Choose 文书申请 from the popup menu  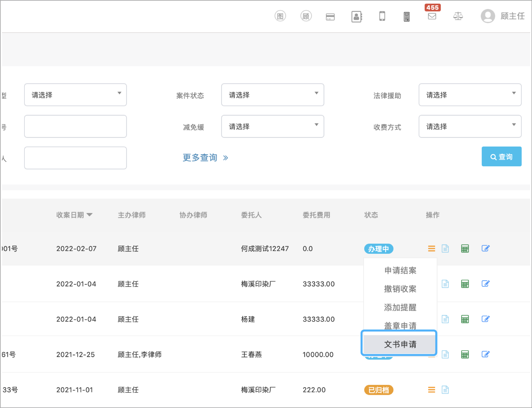pyautogui.click(x=400, y=344)
